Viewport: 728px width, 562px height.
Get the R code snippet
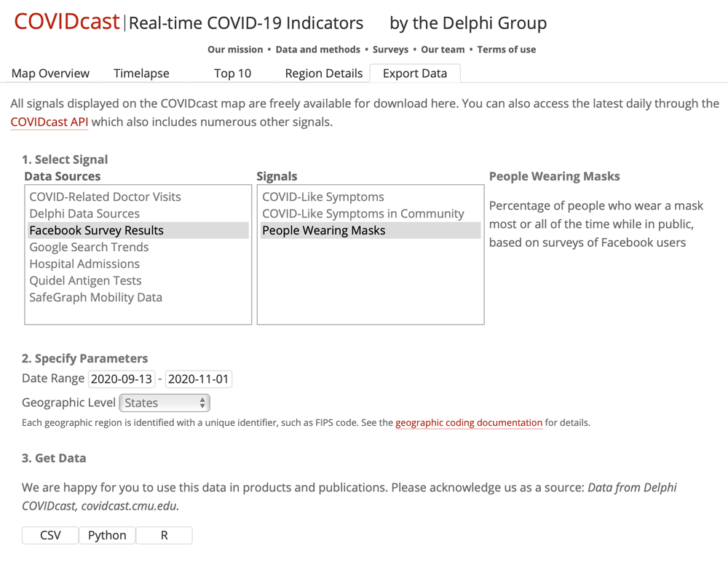coord(164,535)
